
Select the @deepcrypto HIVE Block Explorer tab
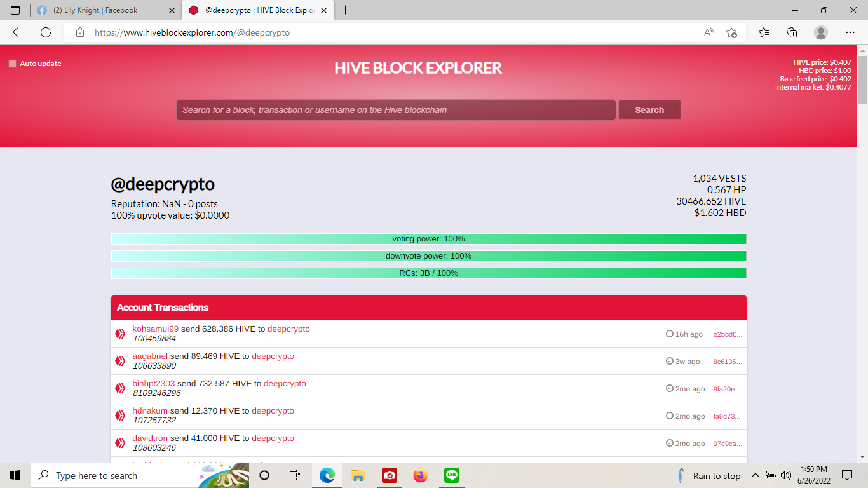pos(259,10)
